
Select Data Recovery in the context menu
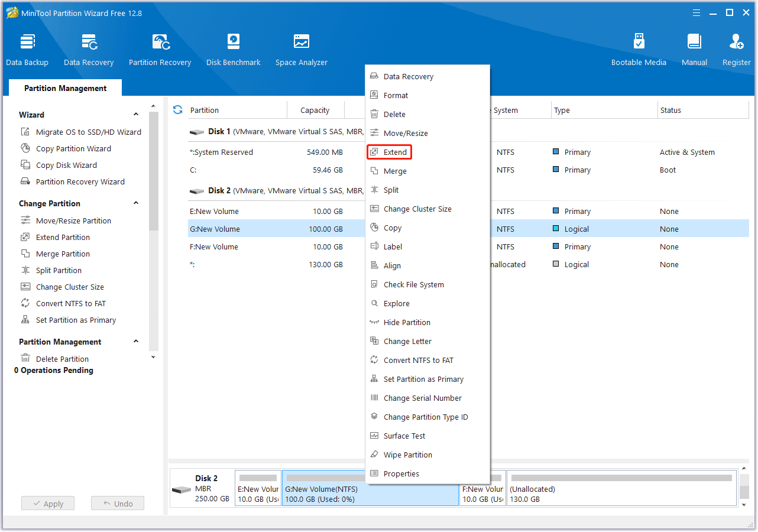(x=427, y=76)
